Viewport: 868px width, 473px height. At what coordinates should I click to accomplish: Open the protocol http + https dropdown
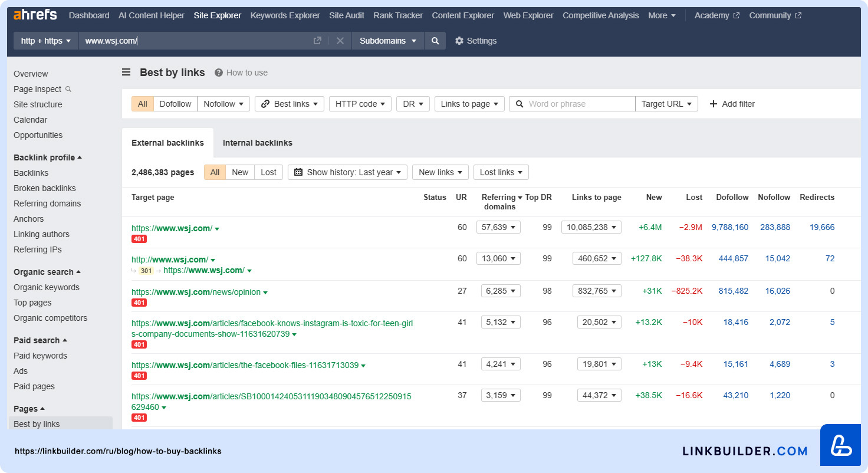pos(46,41)
